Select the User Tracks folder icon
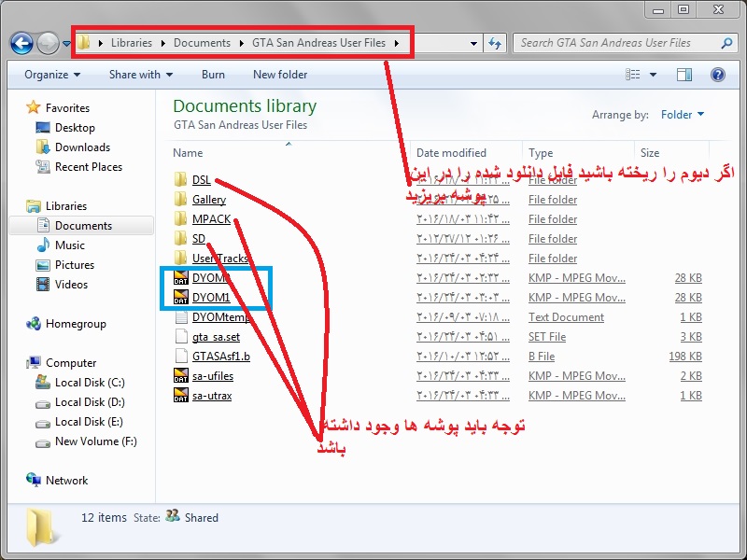This screenshot has height=560, width=747. (180, 259)
